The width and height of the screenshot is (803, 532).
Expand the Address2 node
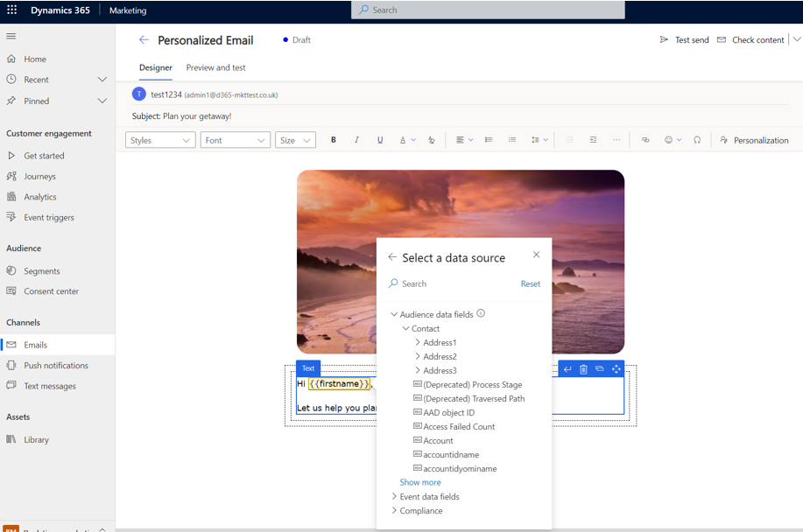[x=418, y=356]
